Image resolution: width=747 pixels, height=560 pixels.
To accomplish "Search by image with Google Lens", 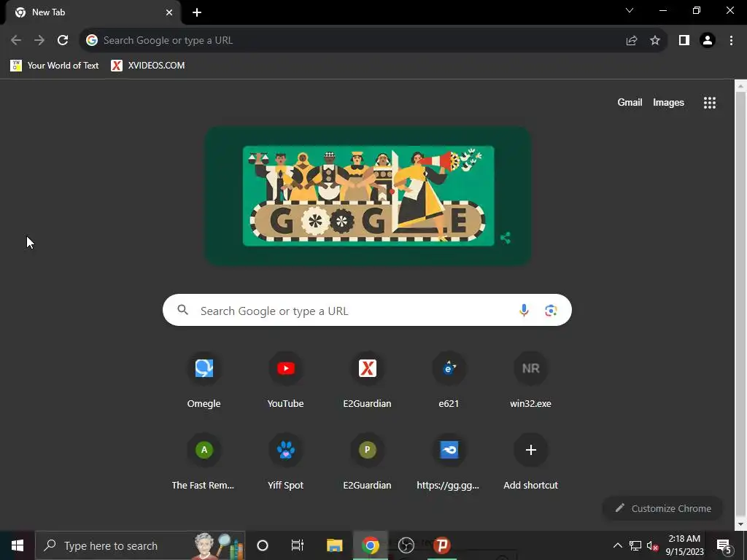I will click(x=551, y=311).
